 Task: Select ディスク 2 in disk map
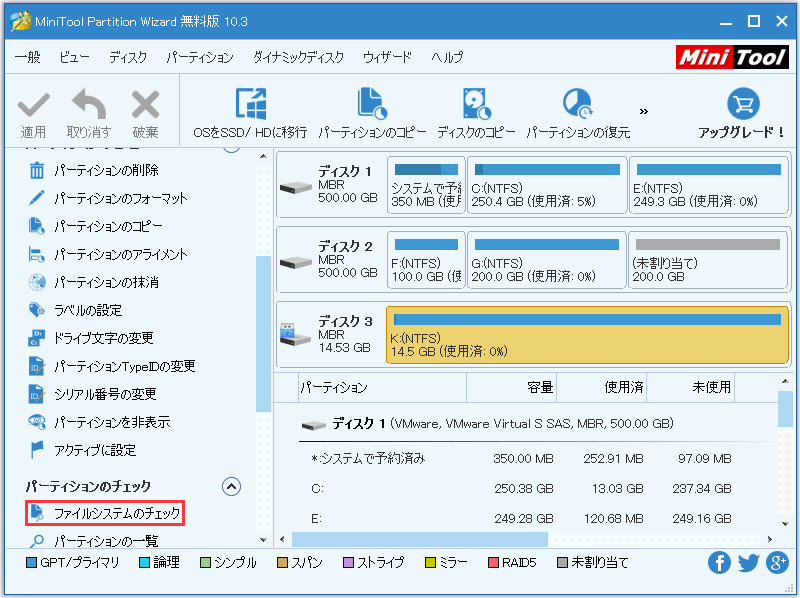[x=330, y=260]
